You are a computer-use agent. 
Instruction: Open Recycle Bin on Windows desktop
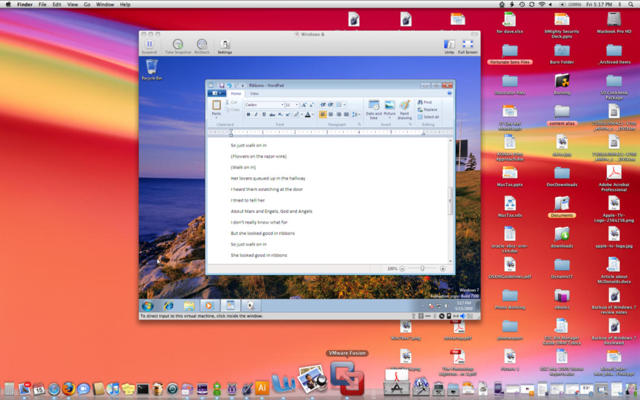click(151, 68)
